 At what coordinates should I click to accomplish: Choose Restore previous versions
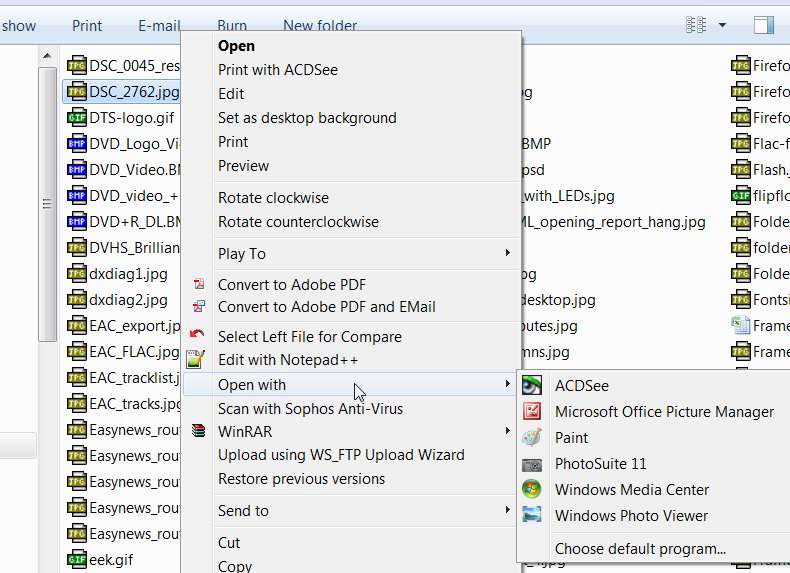[x=301, y=479]
